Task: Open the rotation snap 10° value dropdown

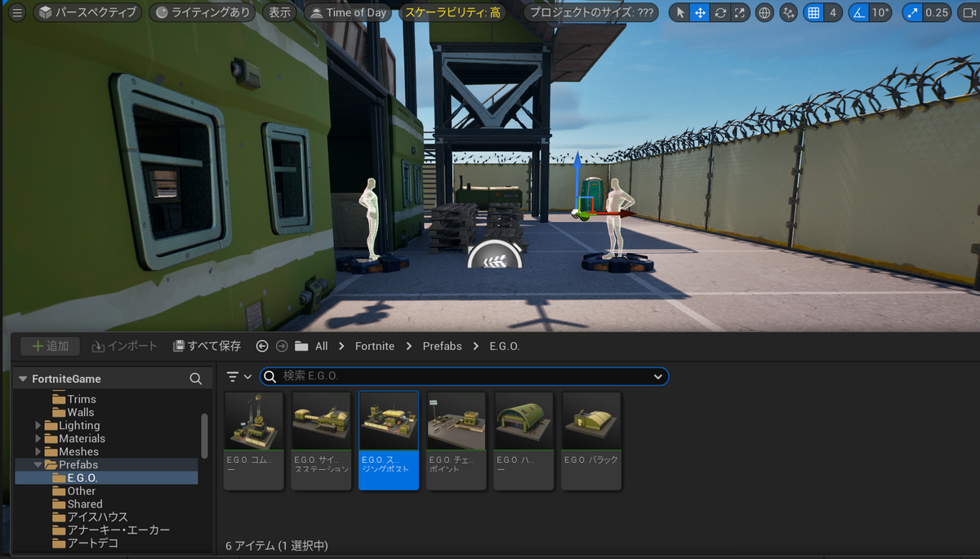Action: pos(880,12)
